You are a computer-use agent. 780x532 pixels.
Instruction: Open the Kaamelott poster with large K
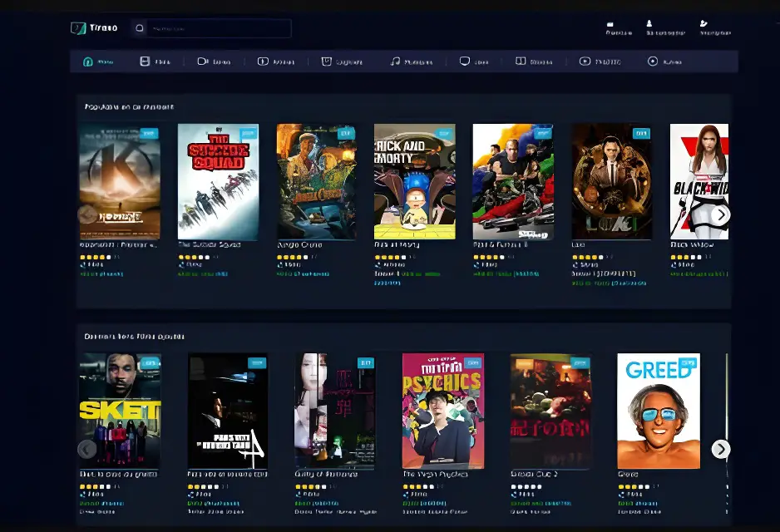pos(120,182)
